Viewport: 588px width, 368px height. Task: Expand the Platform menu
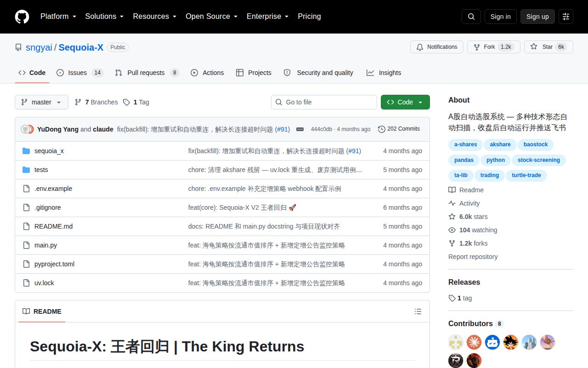[58, 17]
